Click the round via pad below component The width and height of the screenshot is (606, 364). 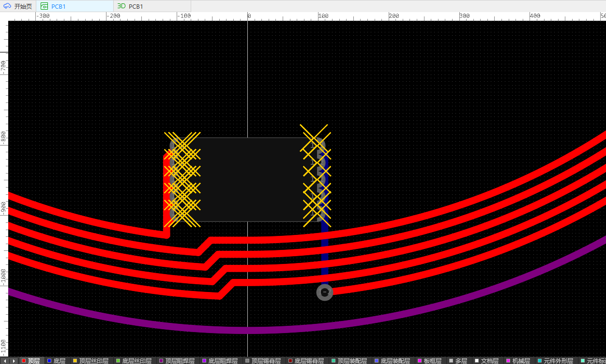(325, 292)
